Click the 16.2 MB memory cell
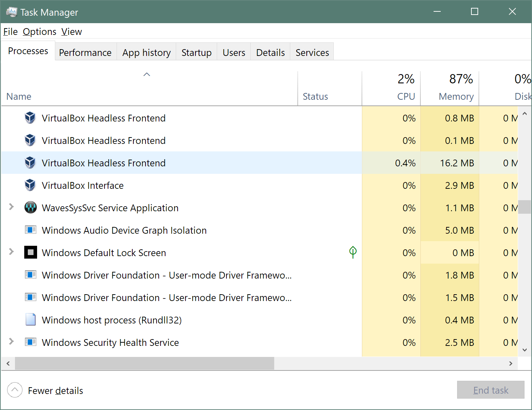 pos(450,162)
